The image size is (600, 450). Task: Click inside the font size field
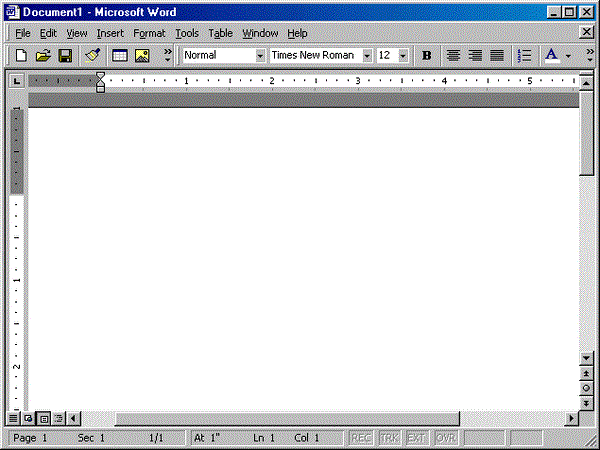click(387, 56)
